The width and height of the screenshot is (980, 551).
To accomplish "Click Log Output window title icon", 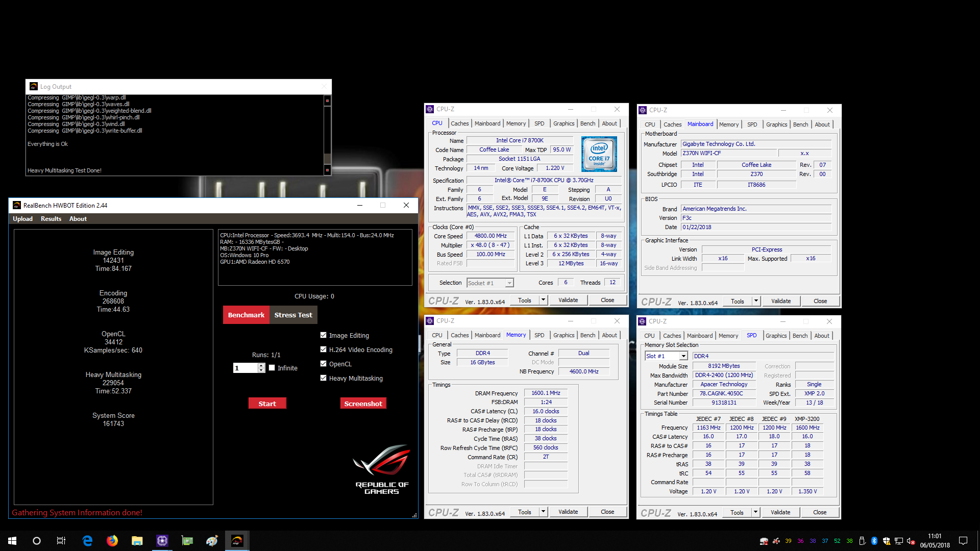I will tap(34, 86).
